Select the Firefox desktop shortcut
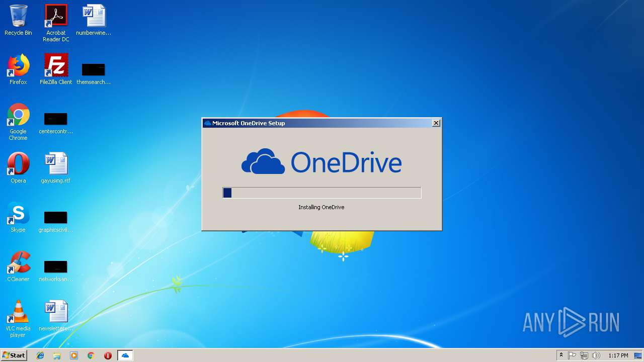 tap(18, 69)
